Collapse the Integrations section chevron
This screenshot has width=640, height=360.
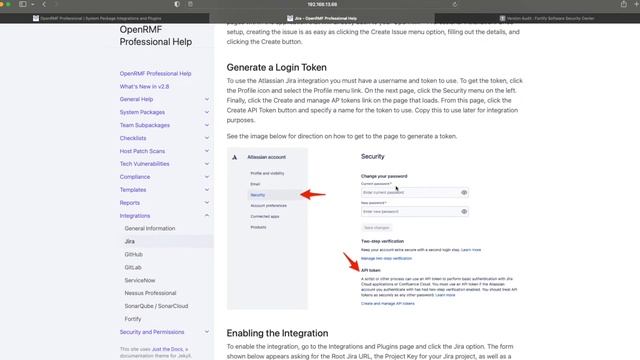[x=207, y=216]
